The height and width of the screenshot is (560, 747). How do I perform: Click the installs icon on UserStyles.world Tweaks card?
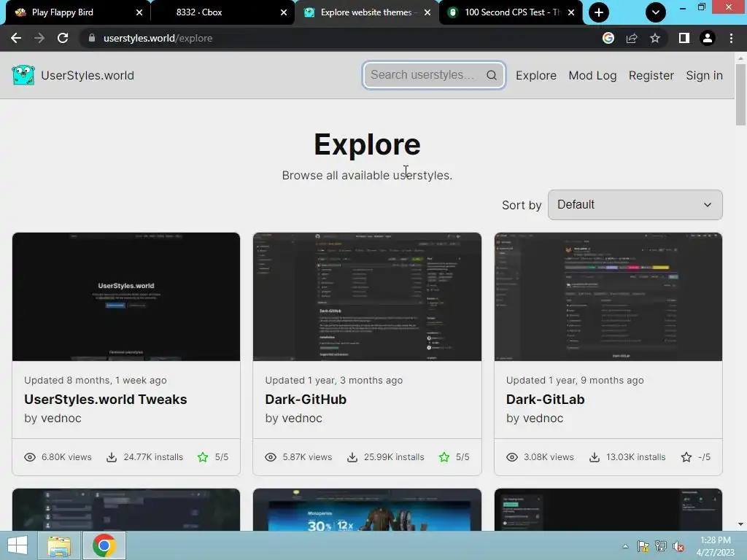tap(112, 457)
